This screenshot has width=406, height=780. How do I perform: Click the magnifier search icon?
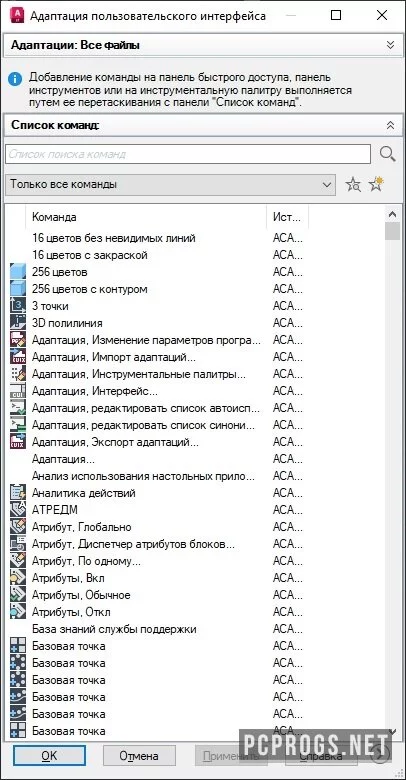(x=388, y=154)
